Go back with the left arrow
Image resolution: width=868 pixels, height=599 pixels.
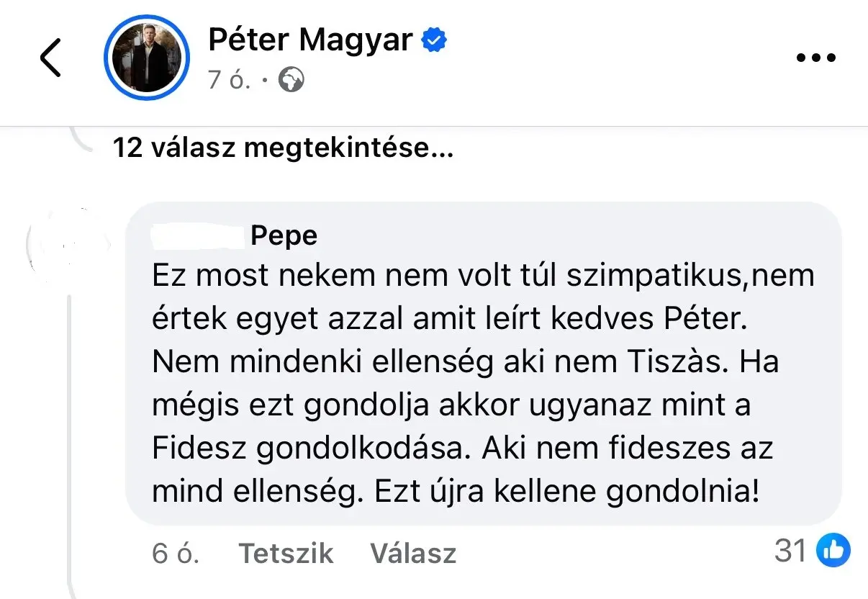tap(50, 58)
